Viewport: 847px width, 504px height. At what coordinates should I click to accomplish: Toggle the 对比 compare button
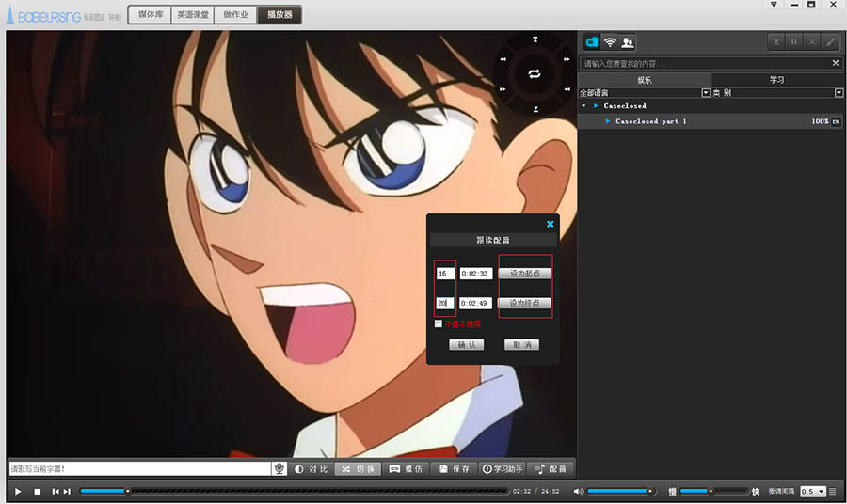[312, 469]
